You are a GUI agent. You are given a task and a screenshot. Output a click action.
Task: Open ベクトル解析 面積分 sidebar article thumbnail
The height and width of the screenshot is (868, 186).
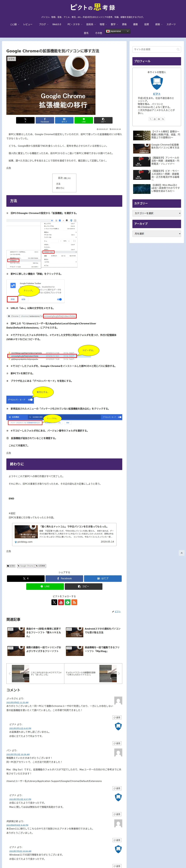[142, 135]
